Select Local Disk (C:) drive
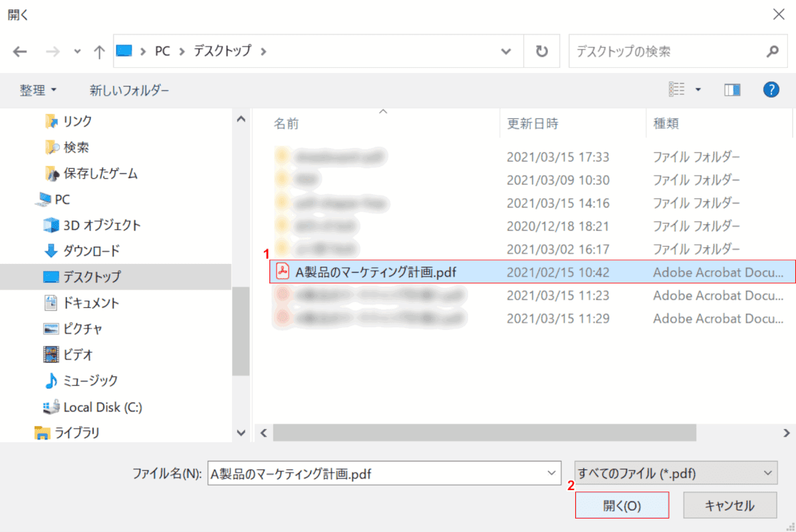 [x=93, y=407]
